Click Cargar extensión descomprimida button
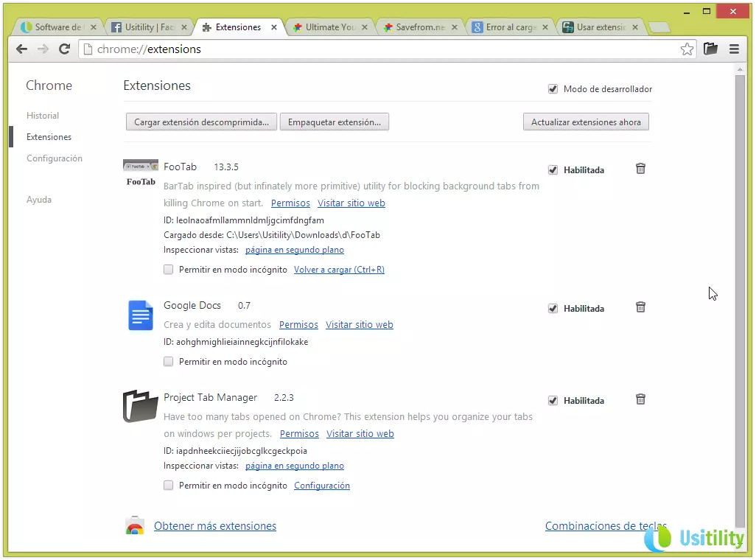The height and width of the screenshot is (560, 756). point(201,122)
